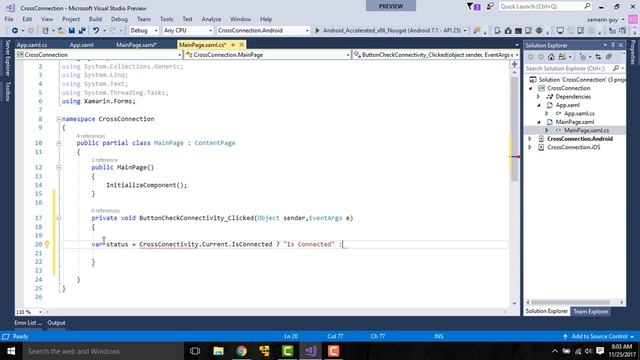This screenshot has height=360, width=640.
Task: Click the Open File folder icon
Action: point(61,31)
